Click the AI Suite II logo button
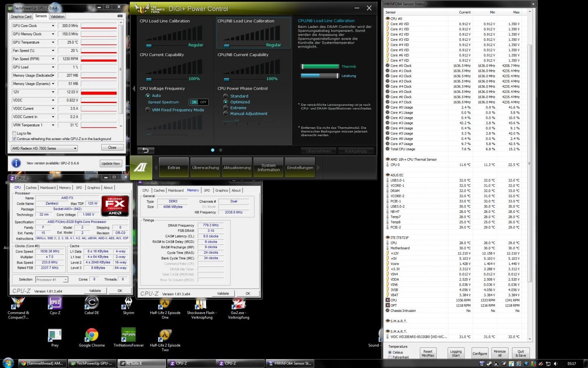This screenshot has width=588, height=368. 141,168
